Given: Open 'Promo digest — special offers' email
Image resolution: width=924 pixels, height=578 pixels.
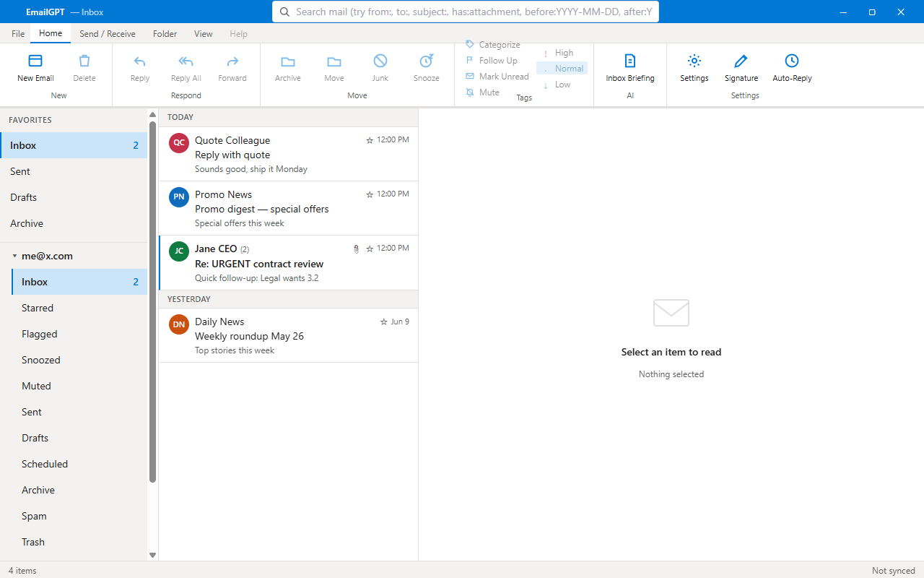Looking at the screenshot, I should (x=288, y=208).
